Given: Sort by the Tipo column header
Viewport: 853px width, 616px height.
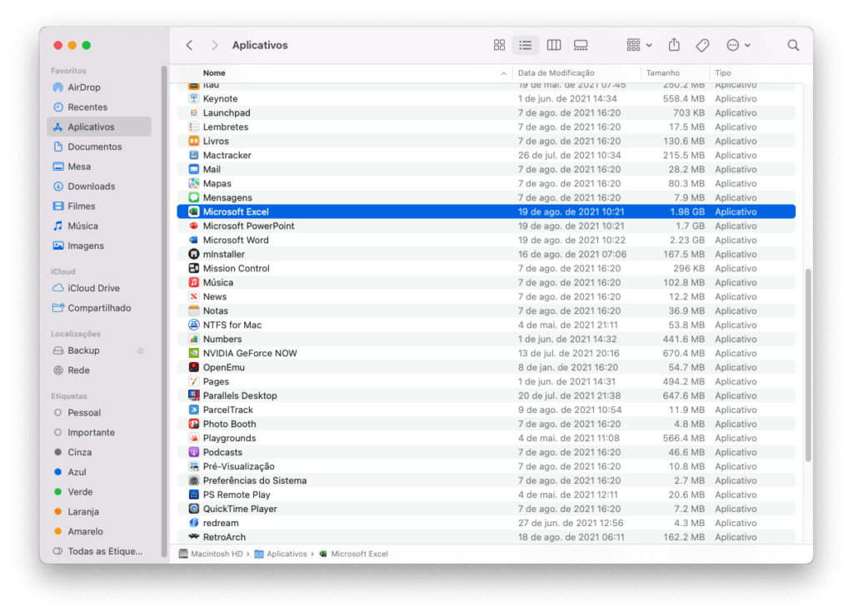Looking at the screenshot, I should [x=723, y=73].
